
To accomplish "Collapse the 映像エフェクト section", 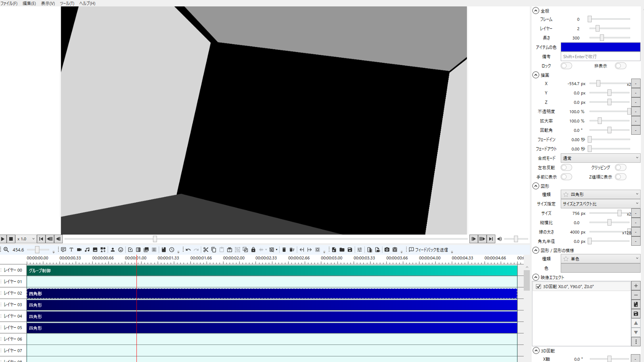I will point(536,278).
